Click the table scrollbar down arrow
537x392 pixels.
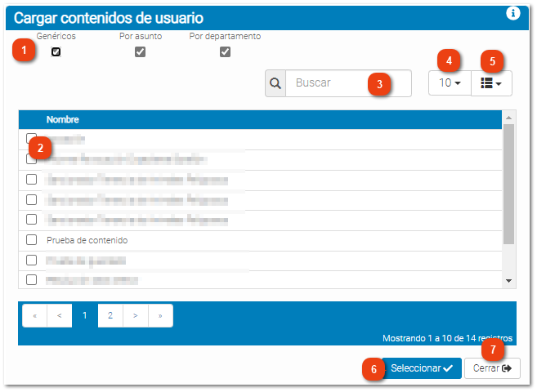pos(509,280)
